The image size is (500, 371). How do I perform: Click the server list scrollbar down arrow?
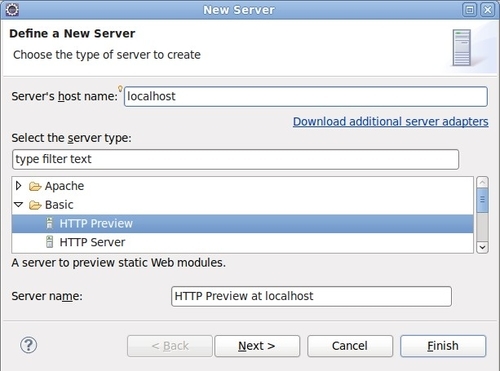tap(482, 247)
